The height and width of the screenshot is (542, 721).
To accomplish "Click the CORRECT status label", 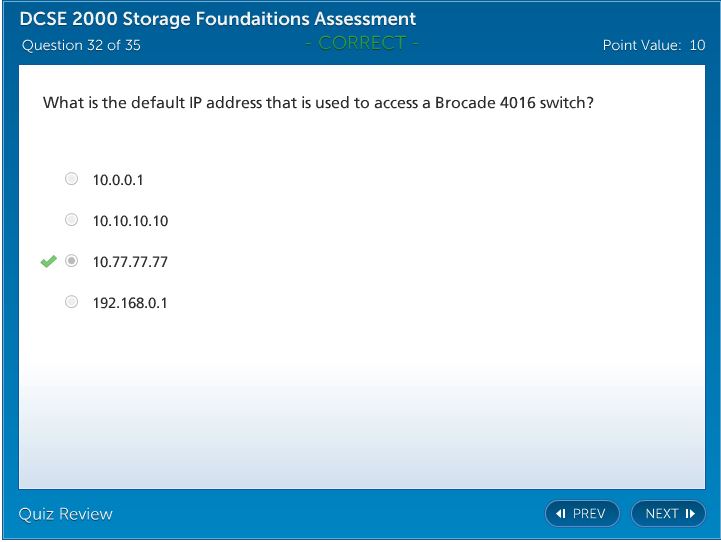I will pos(362,43).
